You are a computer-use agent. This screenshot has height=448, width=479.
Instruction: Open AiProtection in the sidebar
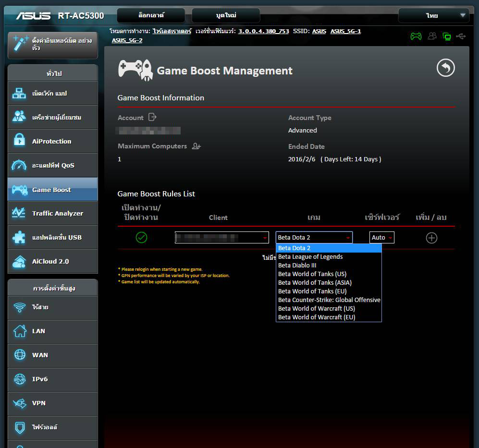coord(52,141)
